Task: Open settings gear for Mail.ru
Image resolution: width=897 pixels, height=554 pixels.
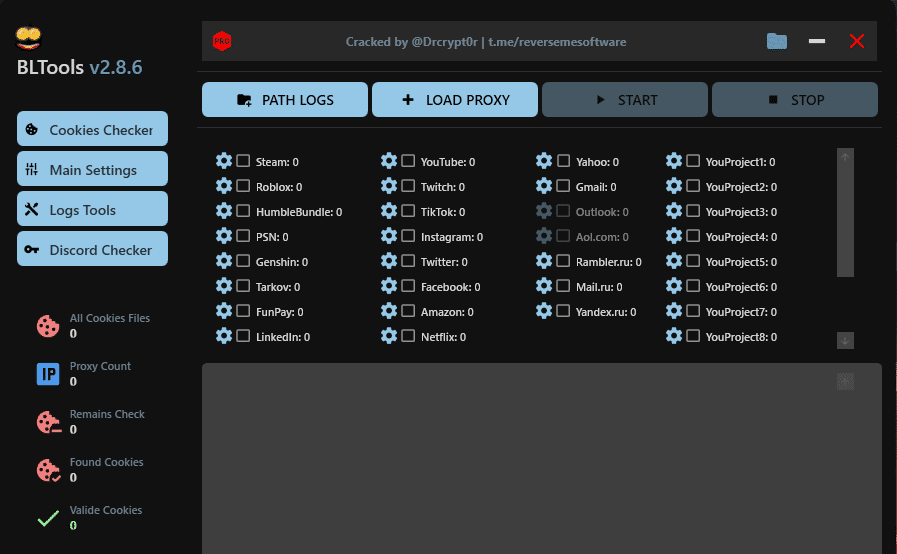Action: click(544, 286)
